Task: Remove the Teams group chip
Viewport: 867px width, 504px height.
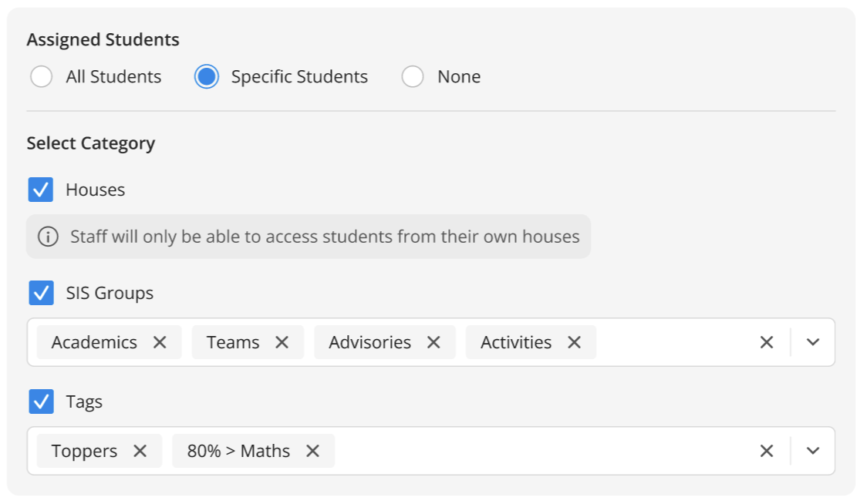Action: (x=282, y=341)
